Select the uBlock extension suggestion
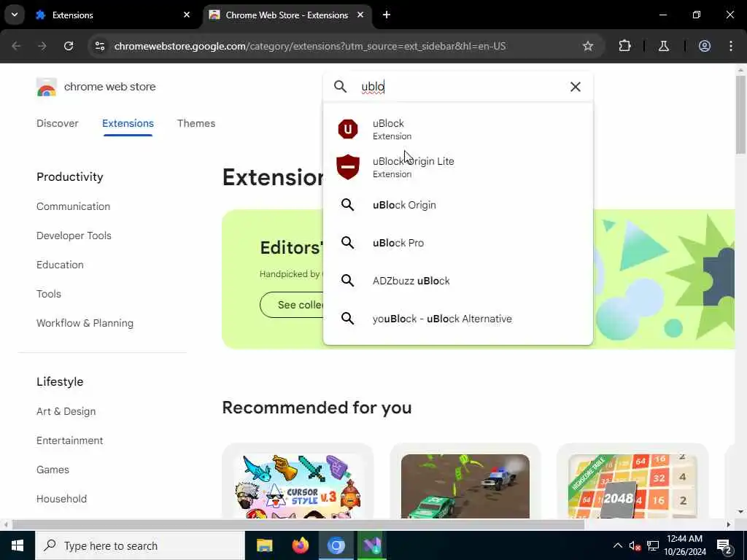This screenshot has height=560, width=747. [458, 129]
